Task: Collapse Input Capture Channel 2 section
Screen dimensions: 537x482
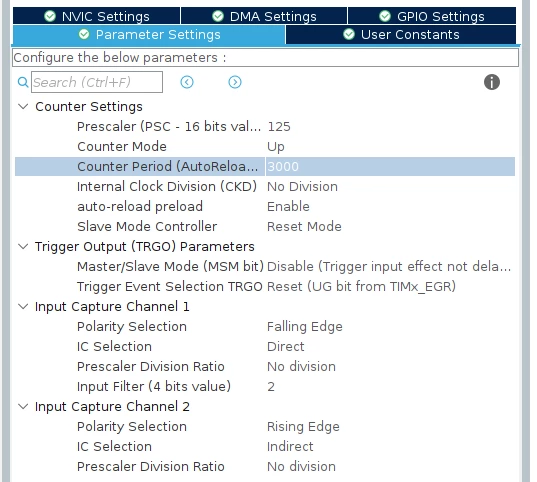Action: click(x=23, y=406)
